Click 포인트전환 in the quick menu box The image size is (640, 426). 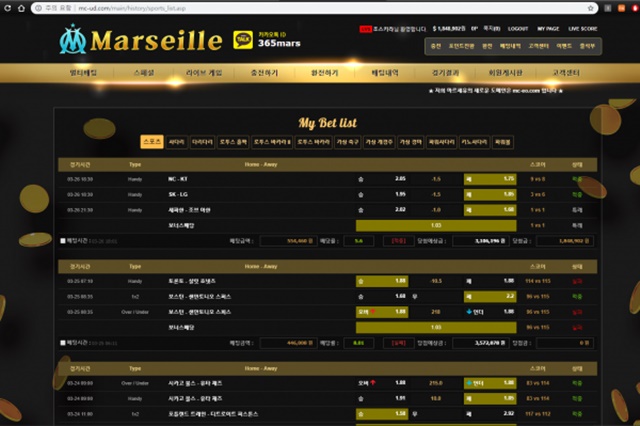(461, 46)
